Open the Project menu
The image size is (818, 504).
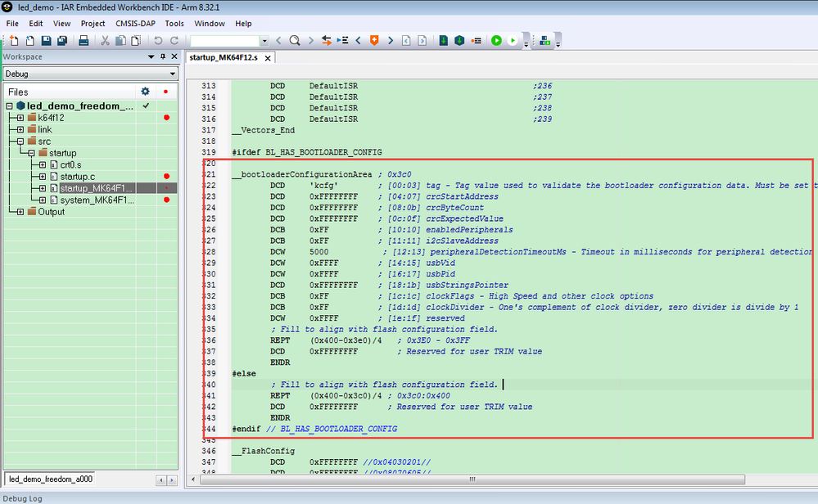[x=93, y=24]
